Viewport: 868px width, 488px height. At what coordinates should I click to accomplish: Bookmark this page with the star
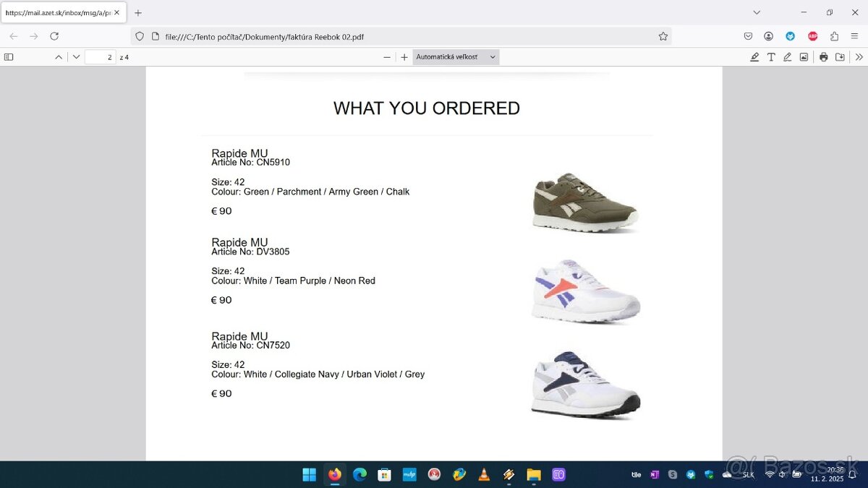663,36
